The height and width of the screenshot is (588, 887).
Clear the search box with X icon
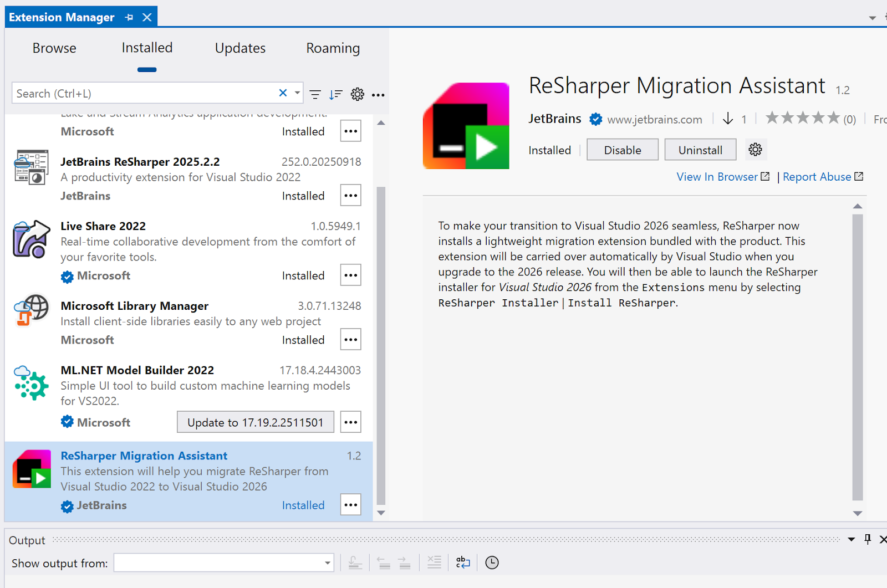[x=283, y=93]
